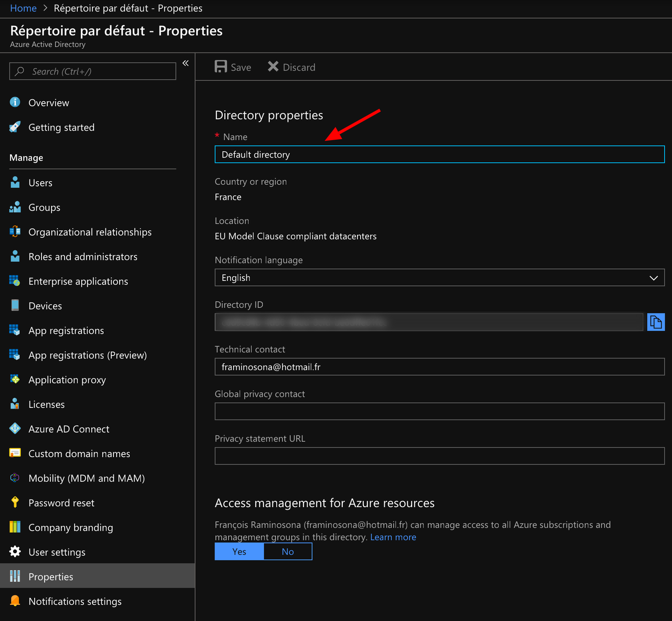
Task: Open Company branding menu item
Action: (x=71, y=528)
